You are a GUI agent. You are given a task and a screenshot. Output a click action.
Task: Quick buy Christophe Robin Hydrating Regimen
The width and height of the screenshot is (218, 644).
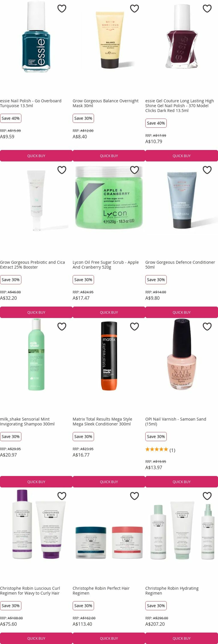click(x=182, y=638)
